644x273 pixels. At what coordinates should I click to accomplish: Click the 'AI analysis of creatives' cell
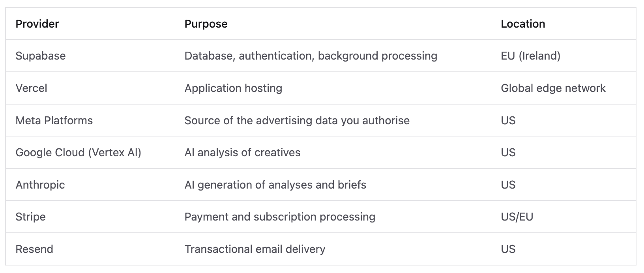click(x=242, y=152)
